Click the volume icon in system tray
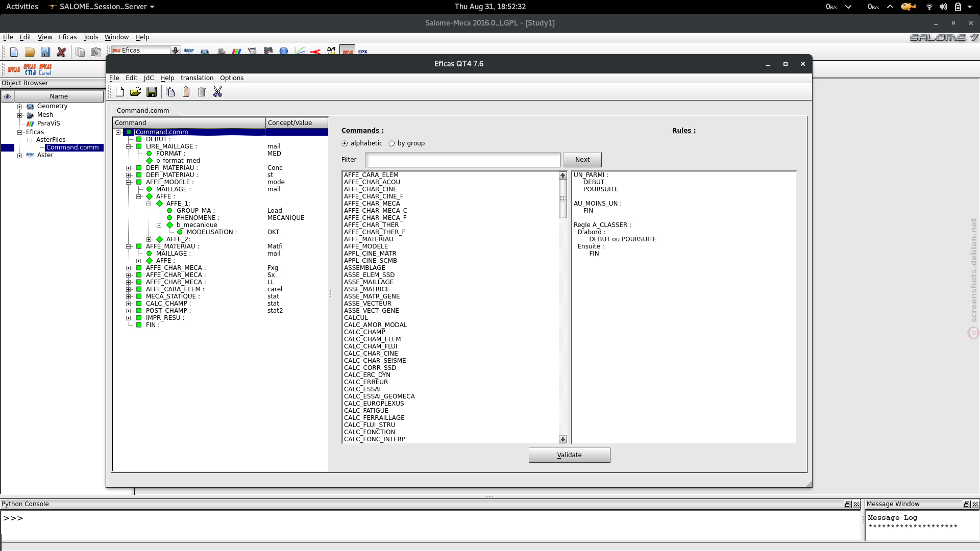Image resolution: width=980 pixels, height=551 pixels. coord(943,7)
